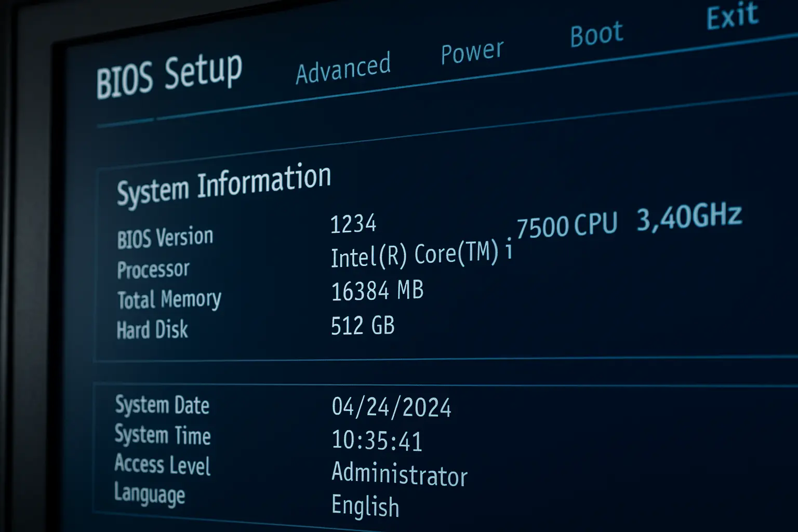Select the Total Memory label
Screen dimensions: 798x532
[169, 300]
